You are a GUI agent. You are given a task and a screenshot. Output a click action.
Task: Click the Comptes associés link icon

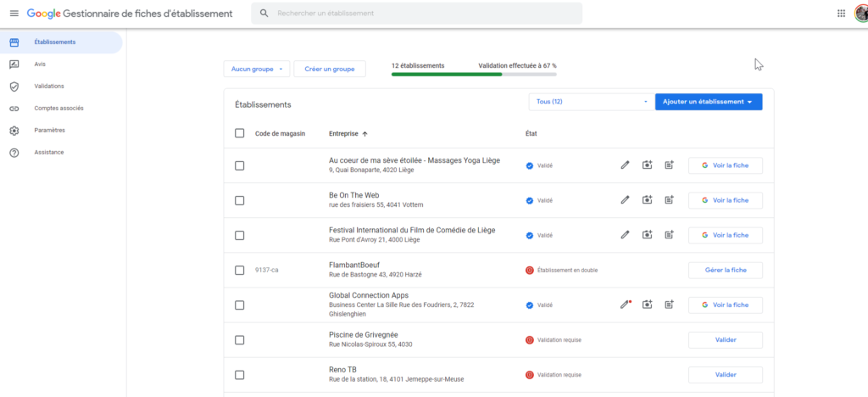point(14,109)
